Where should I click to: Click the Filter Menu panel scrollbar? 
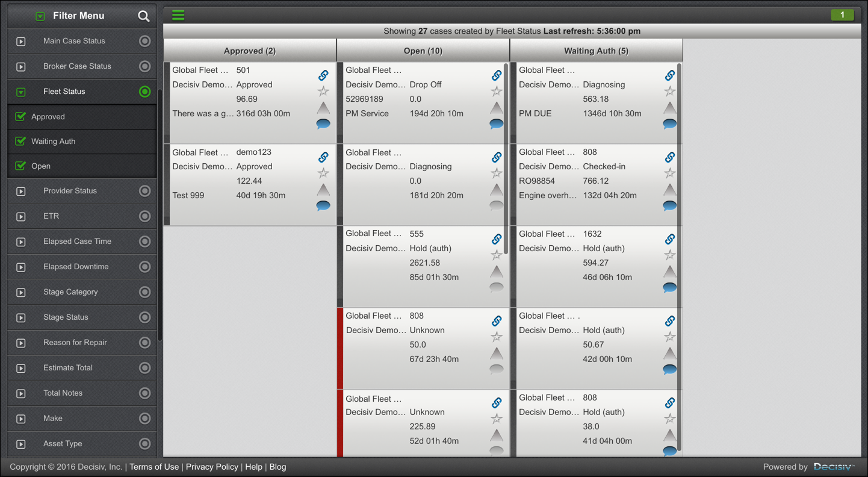pos(160,215)
